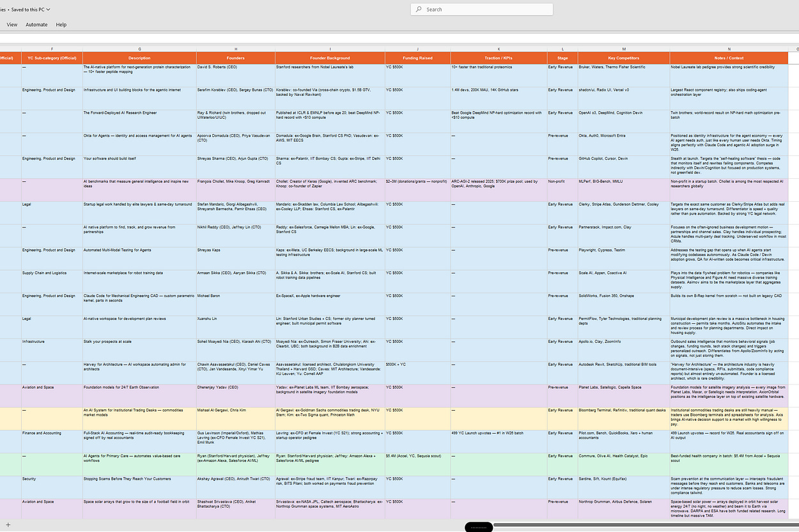Viewport: 799px width, 532px height.
Task: Select '$5.4M (Accel, YC, Sequoia scout)' cell
Action: point(417,466)
